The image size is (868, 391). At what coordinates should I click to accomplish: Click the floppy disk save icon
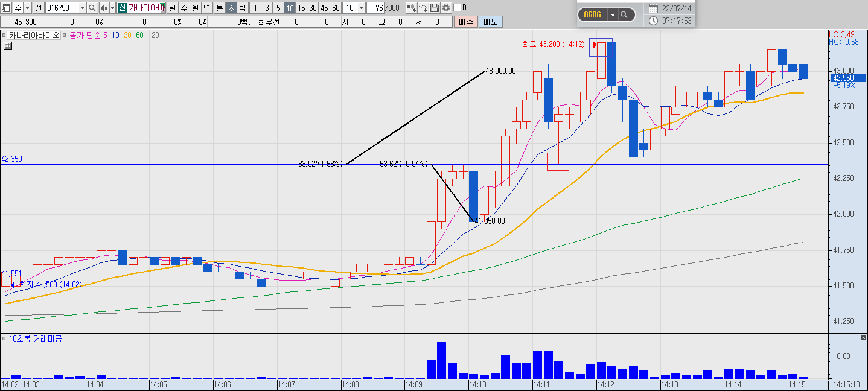(435, 8)
